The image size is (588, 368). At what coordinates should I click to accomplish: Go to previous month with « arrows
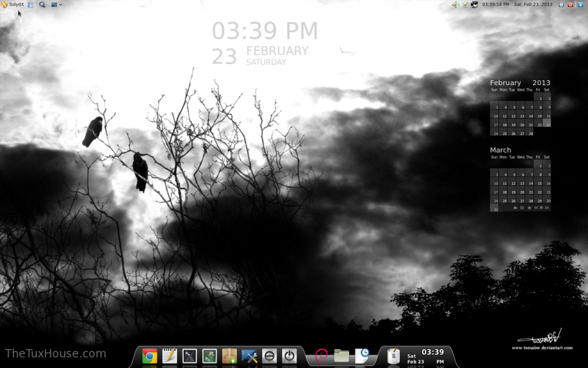(536, 208)
